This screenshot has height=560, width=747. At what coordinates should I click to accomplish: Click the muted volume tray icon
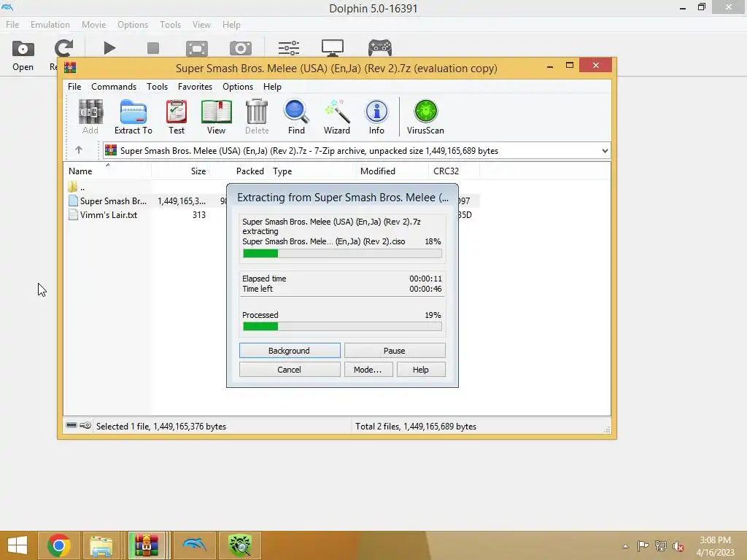[x=678, y=546]
